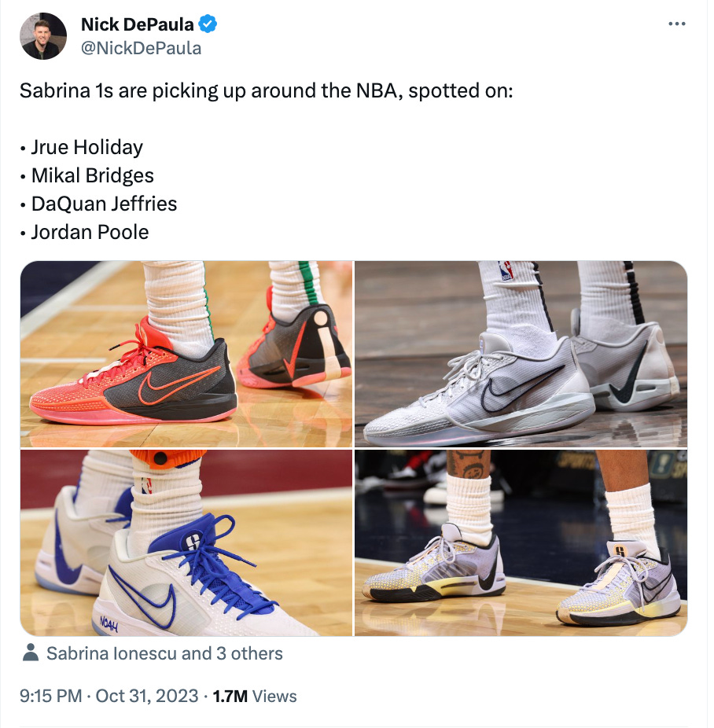This screenshot has height=728, width=714.
Task: Click the 1.7M Views count
Action: tap(255, 696)
